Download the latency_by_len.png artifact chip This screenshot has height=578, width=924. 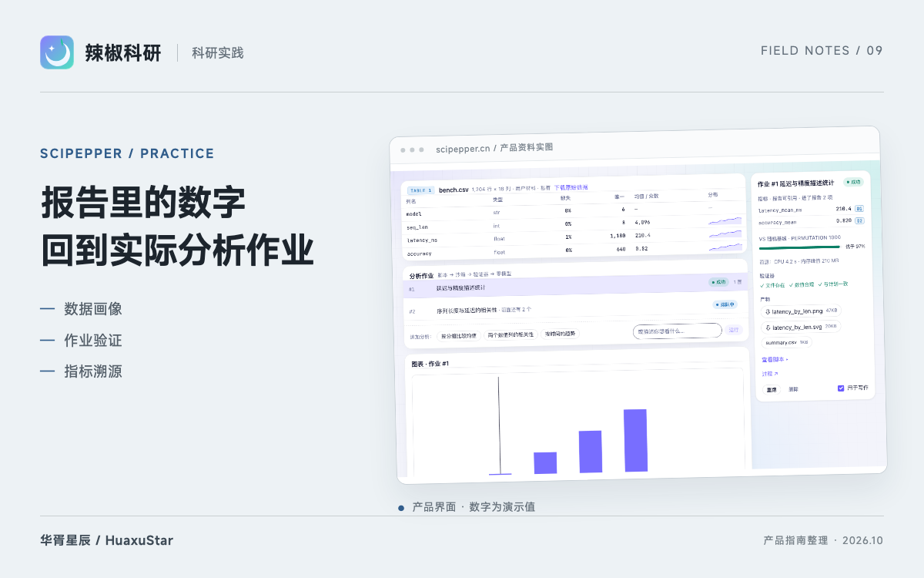pyautogui.click(x=800, y=311)
